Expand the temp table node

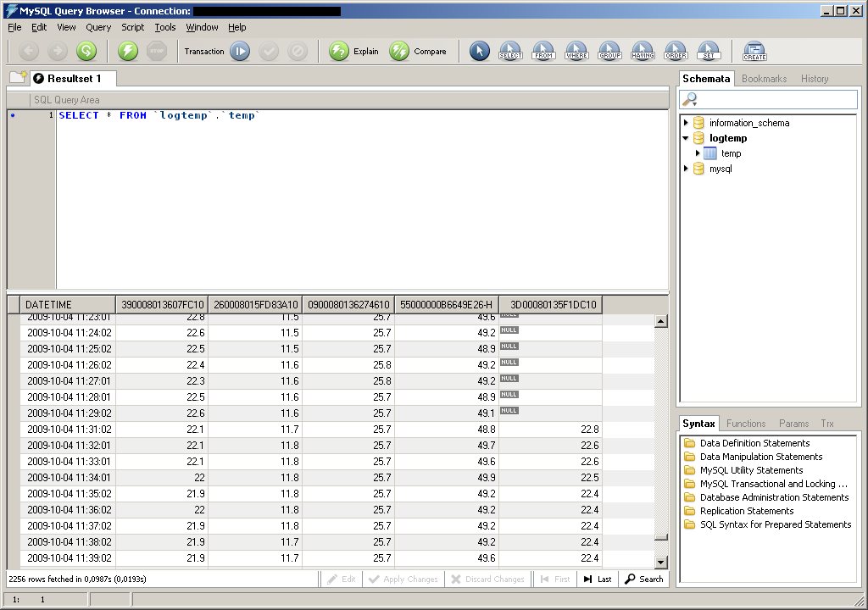pos(698,153)
